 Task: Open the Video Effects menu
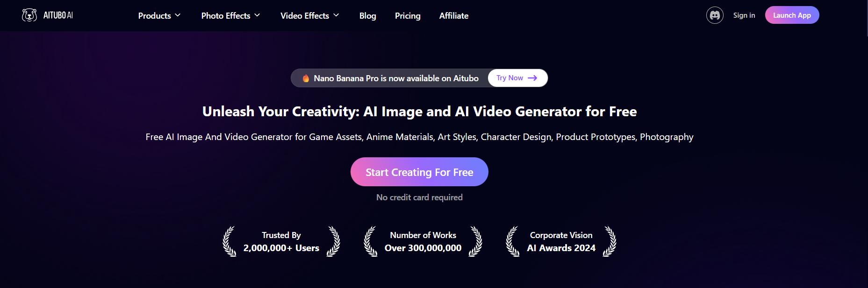[x=310, y=15]
